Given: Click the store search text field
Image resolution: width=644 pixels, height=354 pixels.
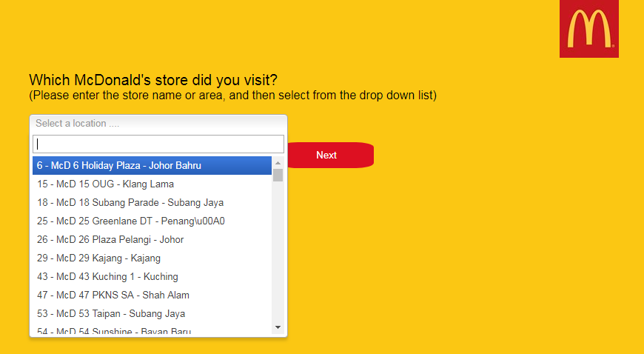Looking at the screenshot, I should click(158, 144).
